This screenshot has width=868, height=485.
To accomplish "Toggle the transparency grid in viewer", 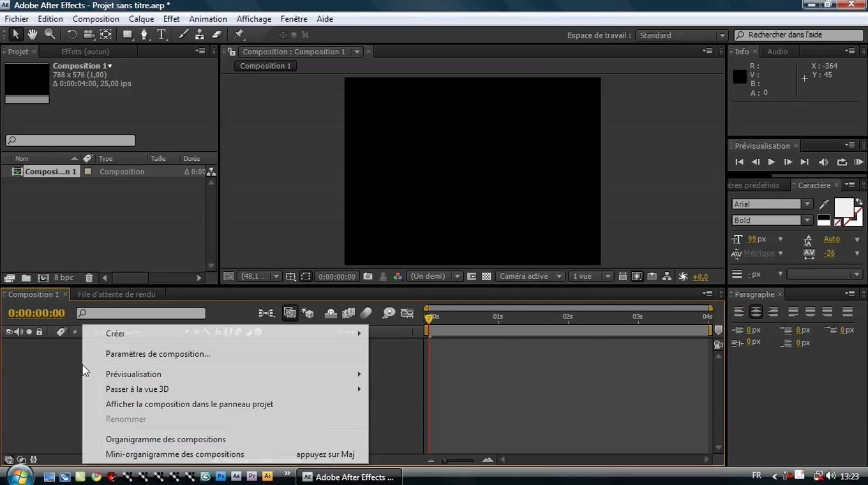I will tap(486, 276).
